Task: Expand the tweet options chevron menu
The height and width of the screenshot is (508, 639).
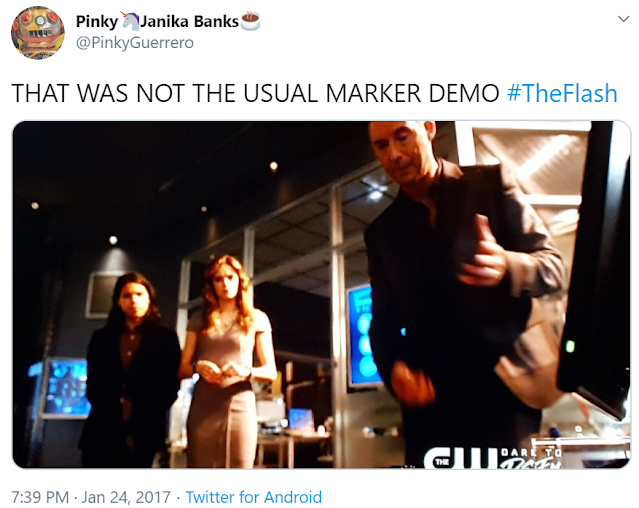Action: click(x=624, y=19)
